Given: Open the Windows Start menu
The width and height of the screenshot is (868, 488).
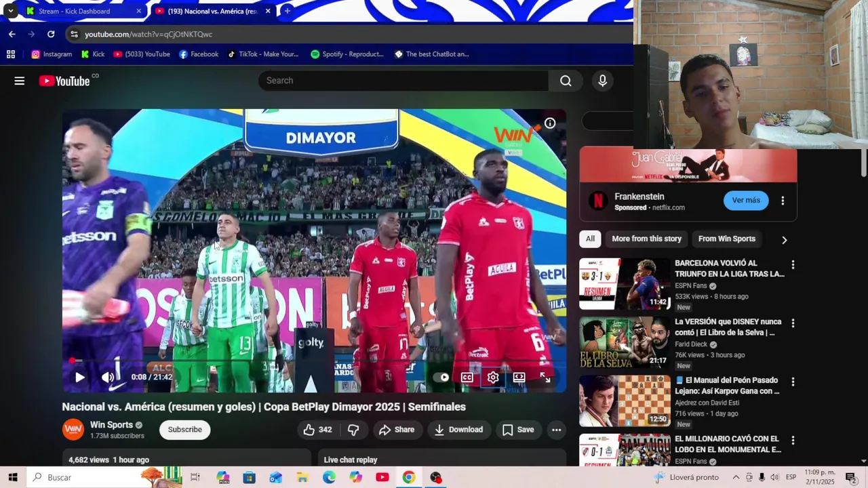Looking at the screenshot, I should [12, 477].
